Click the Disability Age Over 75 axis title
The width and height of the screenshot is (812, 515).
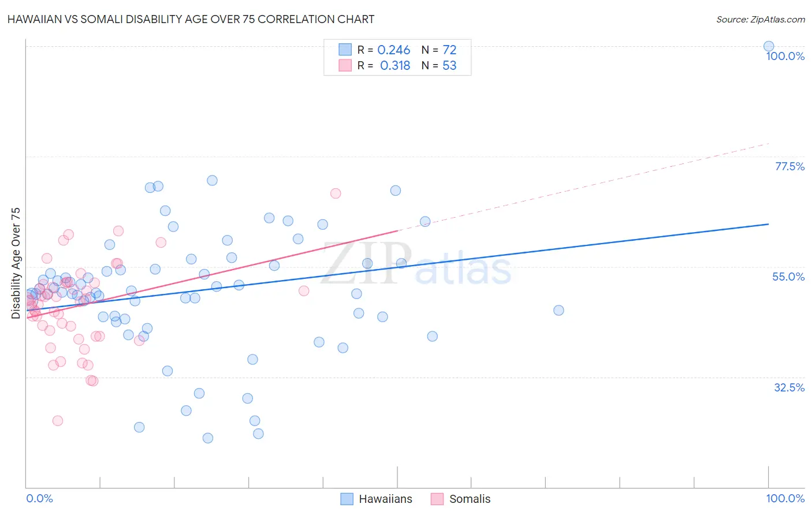tap(16, 263)
